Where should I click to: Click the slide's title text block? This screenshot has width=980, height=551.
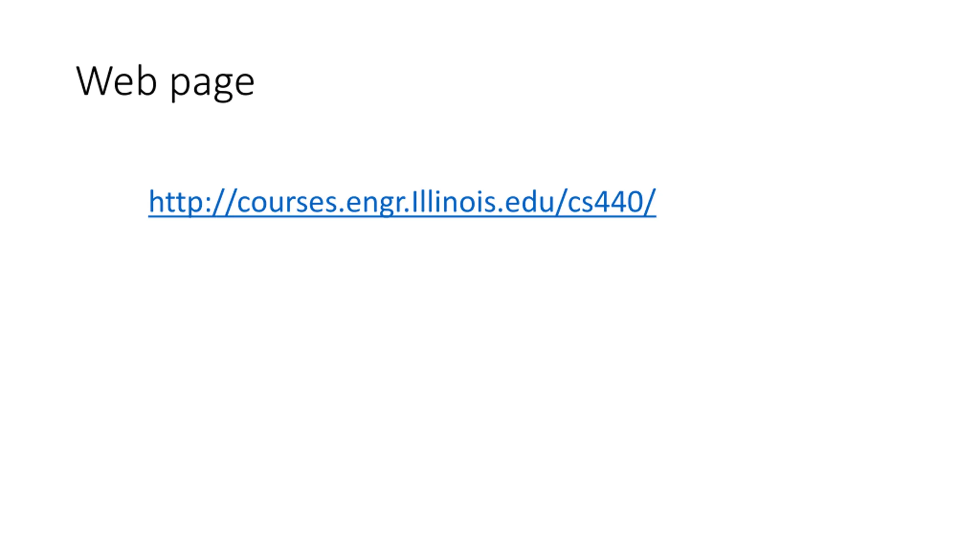165,82
